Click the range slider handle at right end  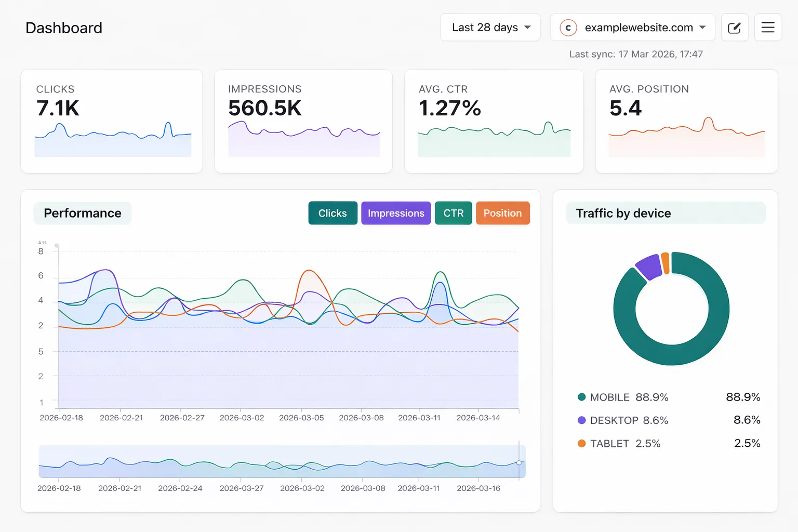(x=519, y=462)
